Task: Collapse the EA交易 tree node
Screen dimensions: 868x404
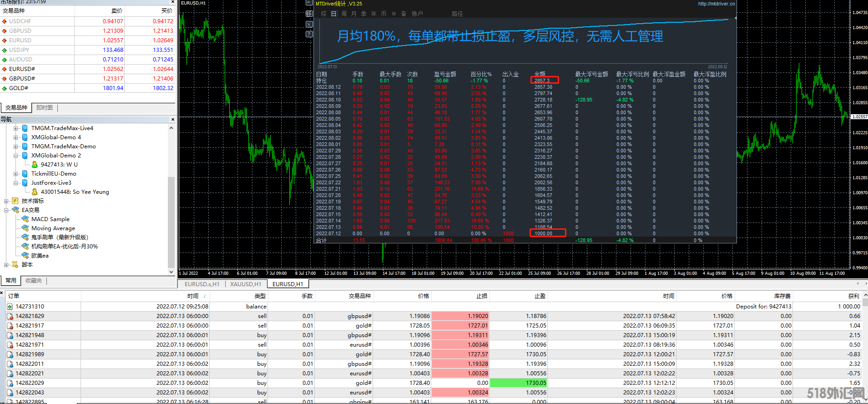Action: coord(6,210)
